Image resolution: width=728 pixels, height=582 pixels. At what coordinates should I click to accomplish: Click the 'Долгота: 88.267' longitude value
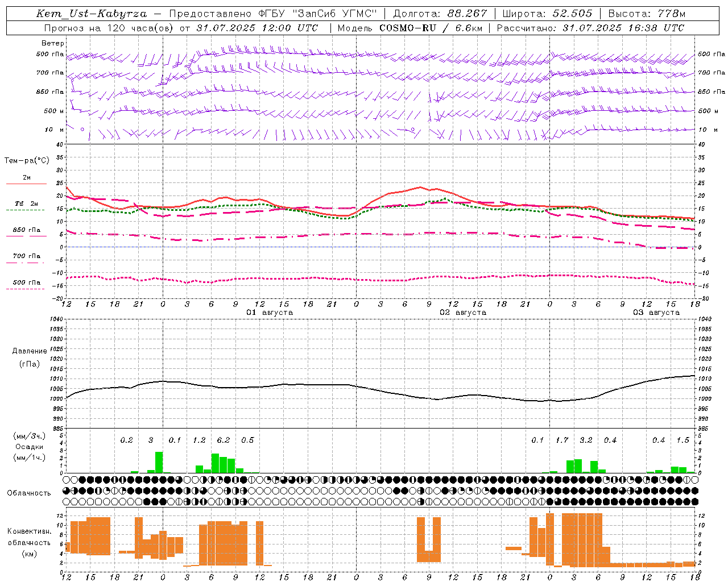tap(440, 14)
